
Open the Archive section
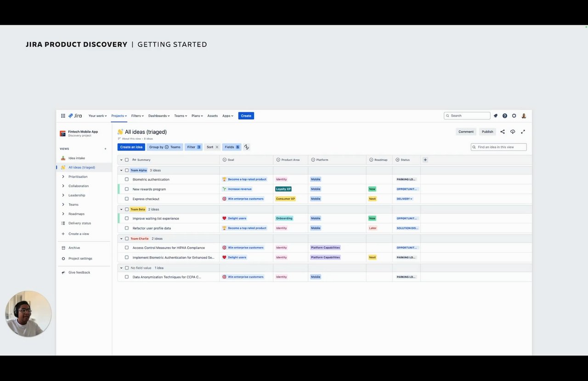point(84,248)
